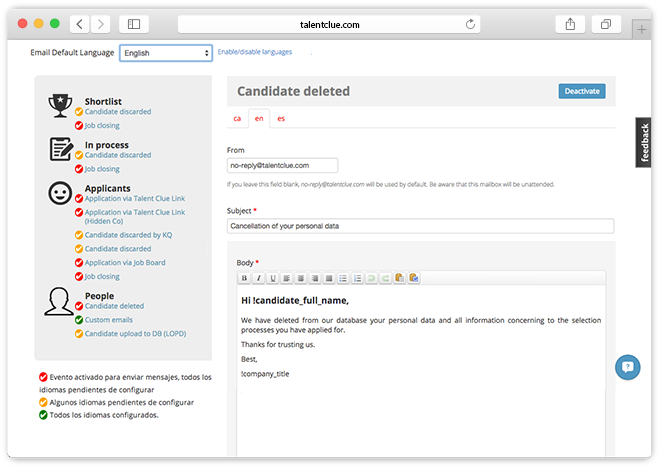Reload the talentclue.com page

pyautogui.click(x=471, y=23)
